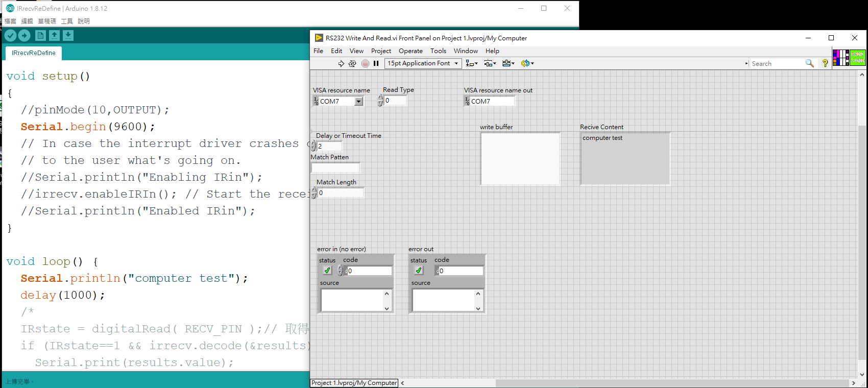Click the search magnifier icon in LabVIEW
Image resolution: width=868 pixels, height=388 pixels.
pos(810,63)
